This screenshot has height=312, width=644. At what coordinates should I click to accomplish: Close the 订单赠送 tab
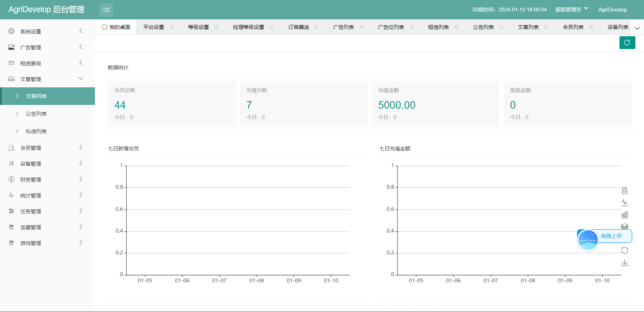(317, 27)
